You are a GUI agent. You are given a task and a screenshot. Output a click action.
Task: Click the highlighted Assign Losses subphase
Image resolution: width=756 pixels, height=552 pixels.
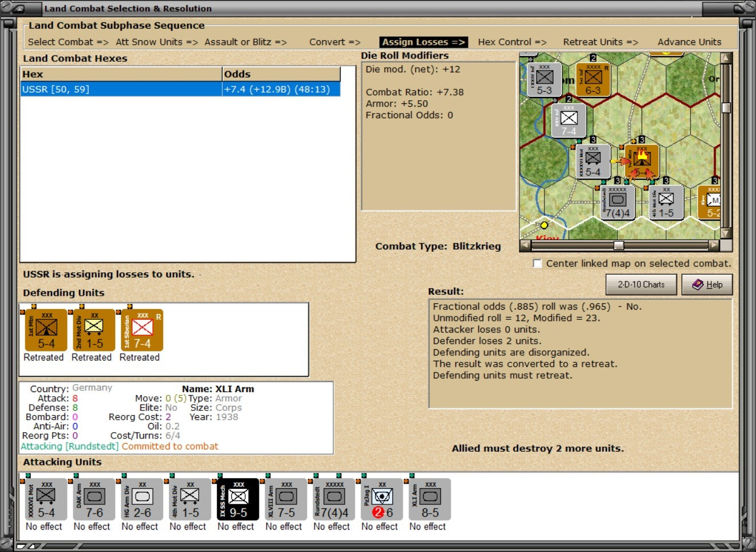[424, 42]
